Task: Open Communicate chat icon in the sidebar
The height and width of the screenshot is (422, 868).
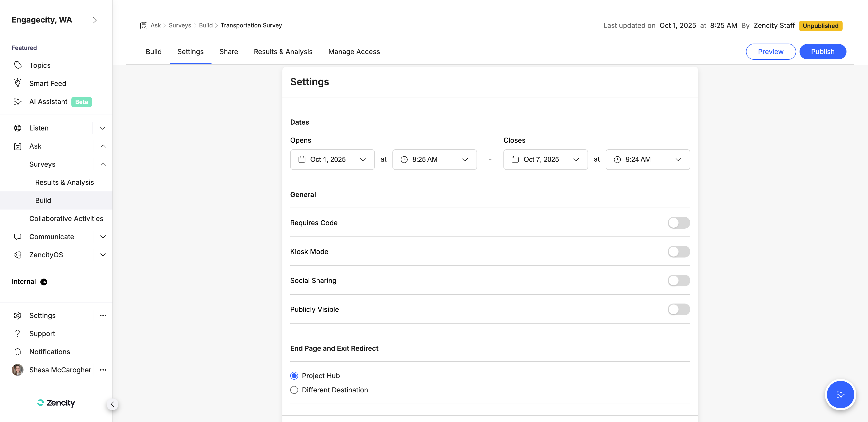Action: (18, 236)
